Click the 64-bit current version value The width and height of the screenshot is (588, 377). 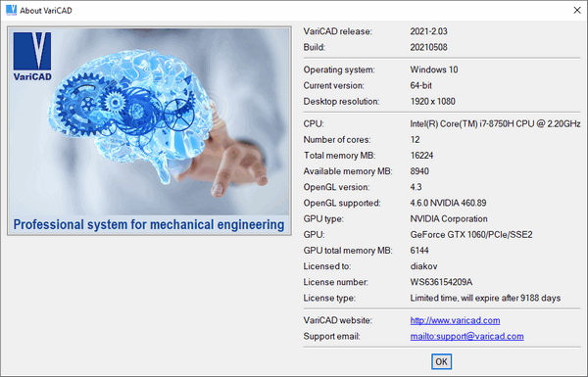tap(420, 85)
